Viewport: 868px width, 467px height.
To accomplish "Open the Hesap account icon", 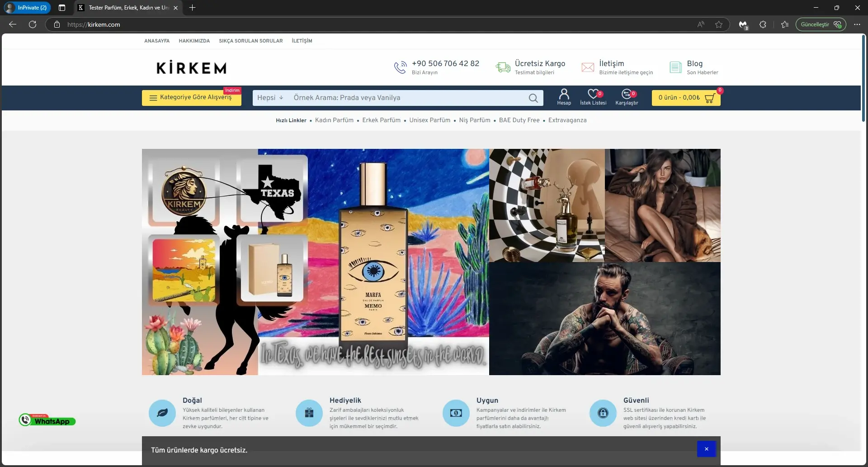I will [564, 94].
